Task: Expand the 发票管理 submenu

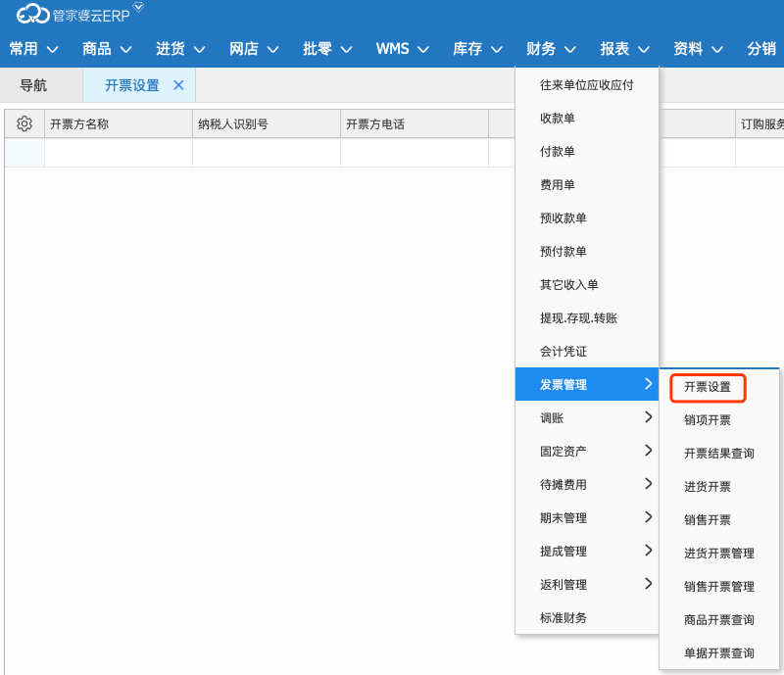Action: coord(586,384)
